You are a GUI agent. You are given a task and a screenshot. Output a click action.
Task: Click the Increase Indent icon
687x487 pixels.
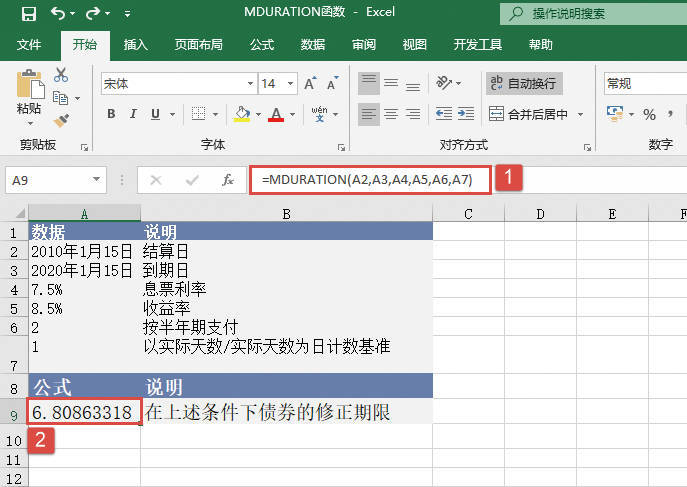(465, 114)
